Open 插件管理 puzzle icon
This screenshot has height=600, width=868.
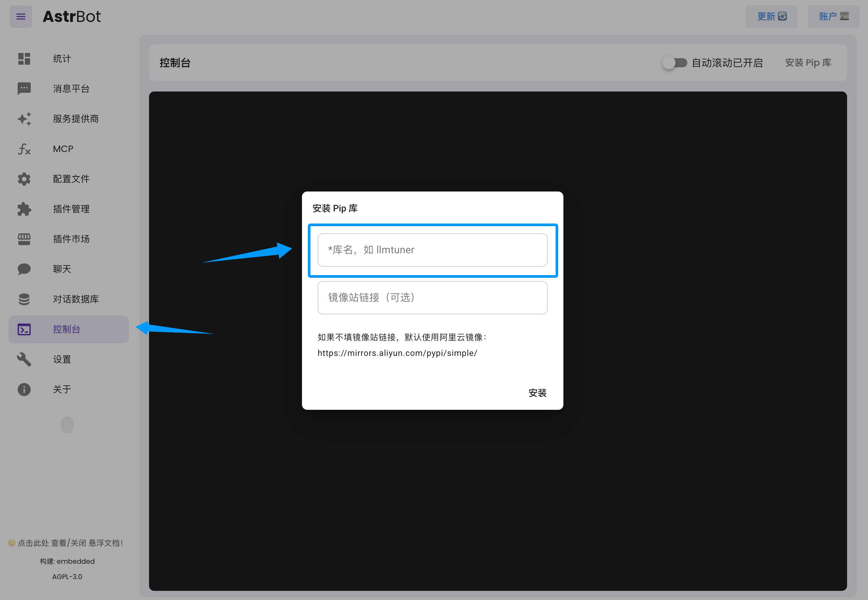pos(24,209)
